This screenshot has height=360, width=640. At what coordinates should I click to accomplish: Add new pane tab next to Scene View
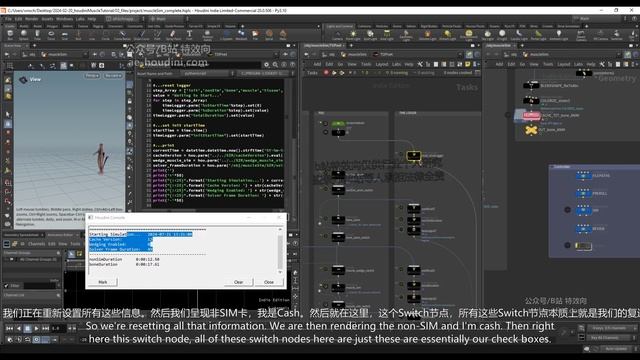click(x=35, y=46)
